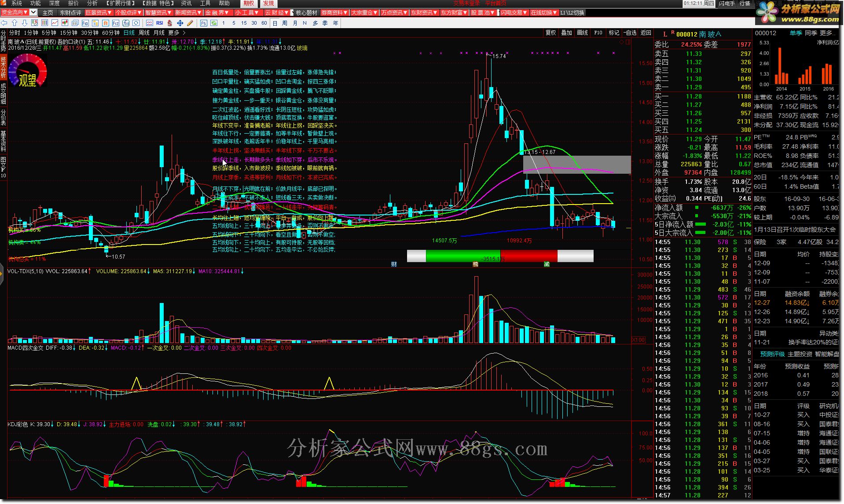The height and width of the screenshot is (504, 844).
Task: Select the 周 weekly period toolbar button
Action: (x=285, y=23)
